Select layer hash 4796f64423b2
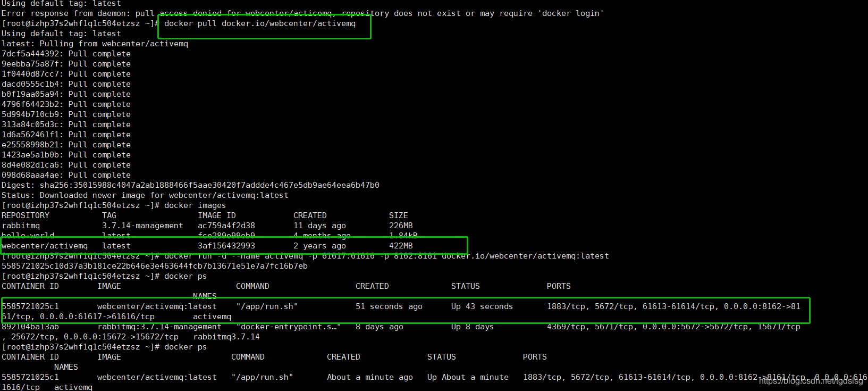The width and height of the screenshot is (868, 391). pos(30,104)
